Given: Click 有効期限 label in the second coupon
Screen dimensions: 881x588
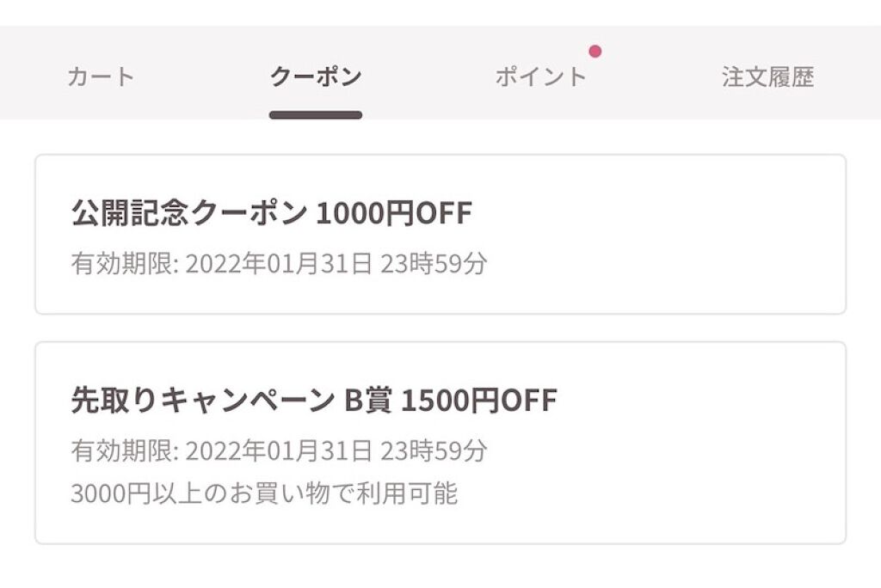Looking at the screenshot, I should click(122, 450).
